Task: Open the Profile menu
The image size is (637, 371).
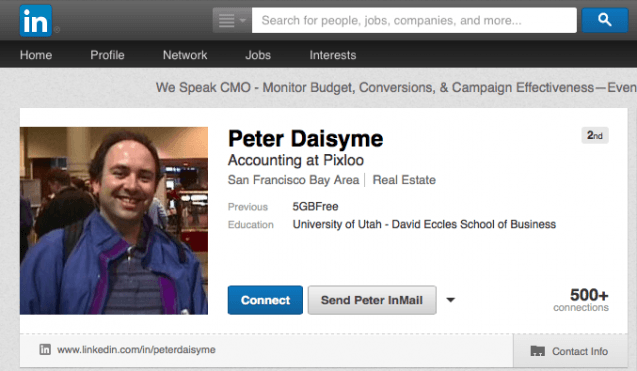Action: [107, 55]
